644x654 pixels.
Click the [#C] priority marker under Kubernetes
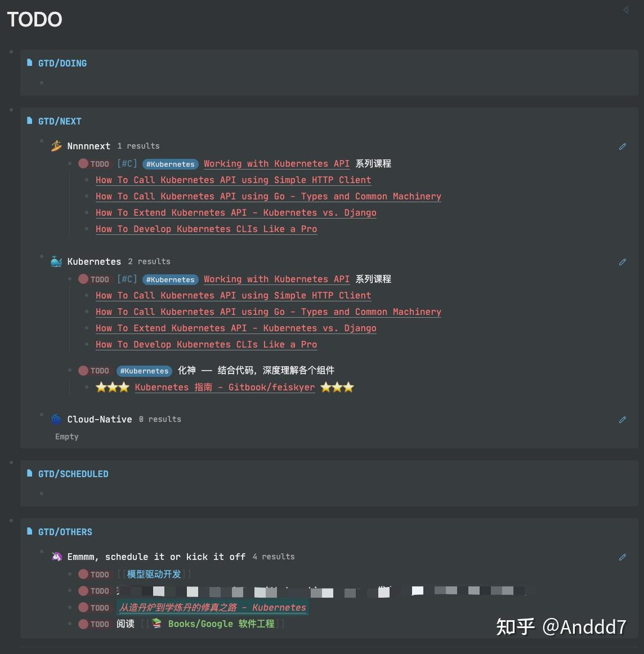127,279
